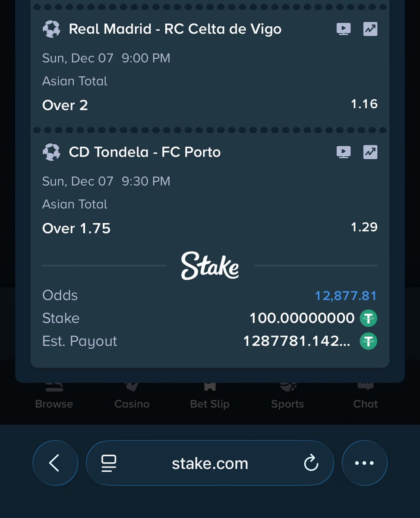
Task: Tap Tether coin icon next to Stake amount
Action: (368, 319)
